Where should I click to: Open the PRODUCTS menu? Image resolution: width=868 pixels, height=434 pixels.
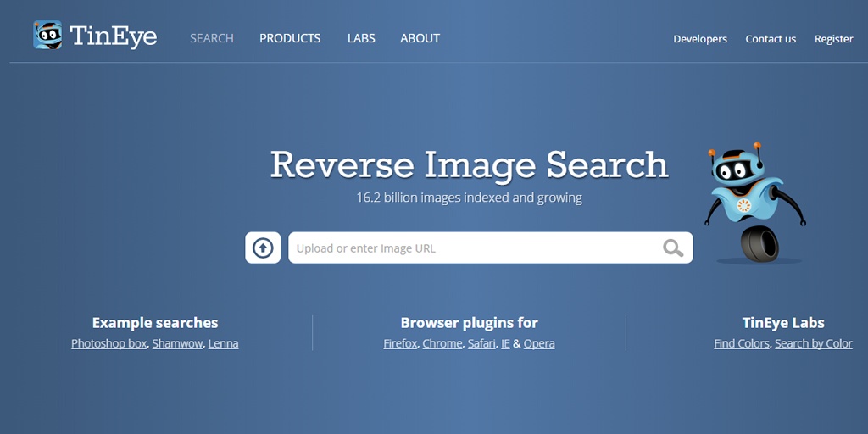tap(290, 38)
